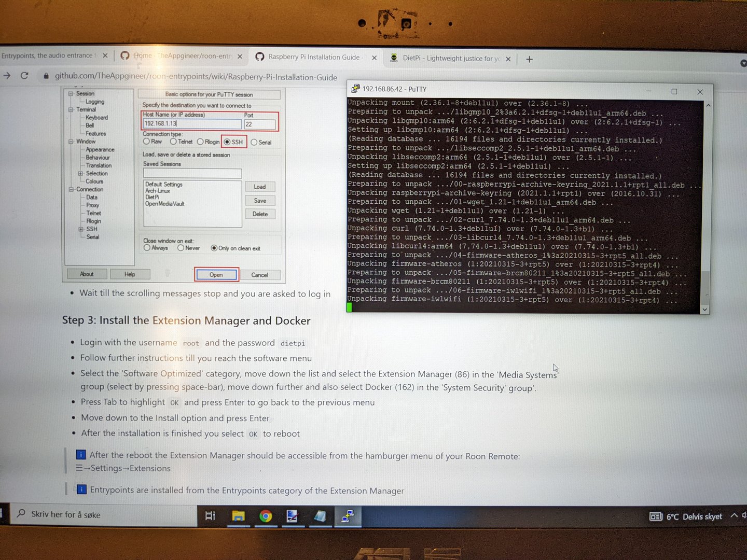Select 'Always' close window on exit radio
The image size is (747, 560).
coord(147,248)
